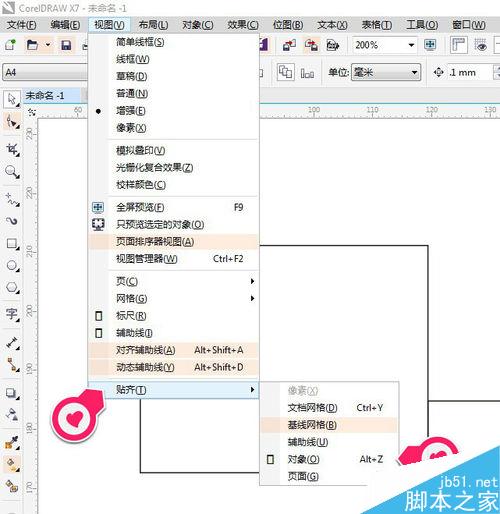
Task: Open the 对象(C) menu
Action: (x=198, y=25)
